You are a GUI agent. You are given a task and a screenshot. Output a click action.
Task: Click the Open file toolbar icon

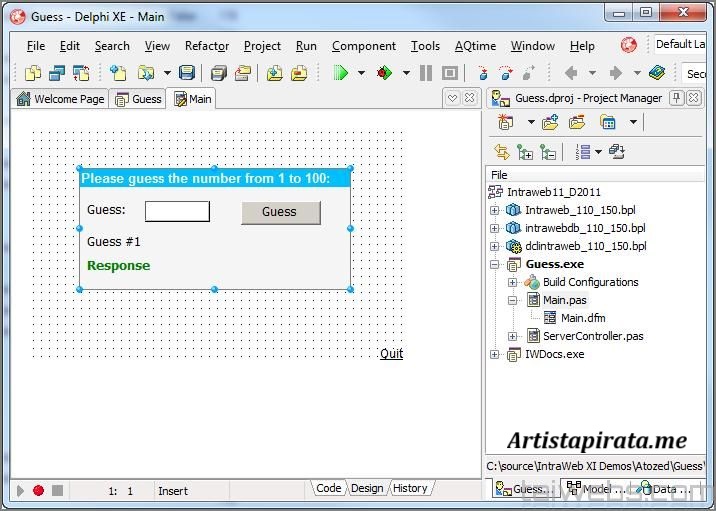146,73
